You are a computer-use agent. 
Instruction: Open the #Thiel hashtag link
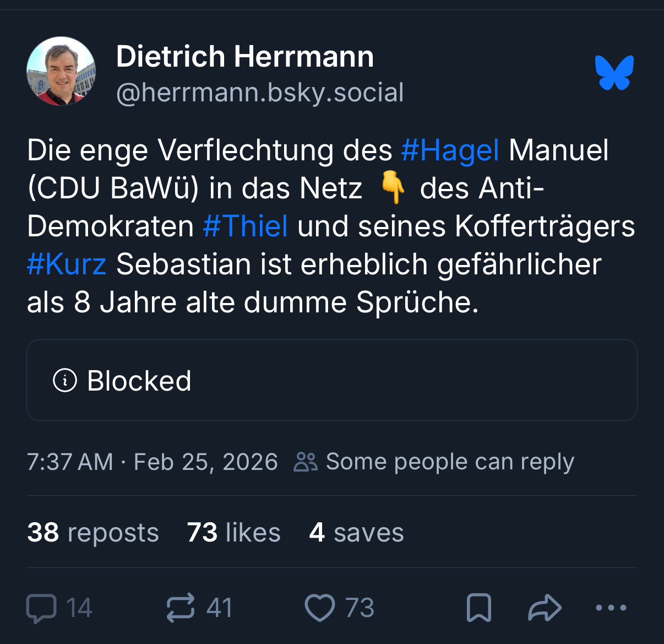point(245,226)
